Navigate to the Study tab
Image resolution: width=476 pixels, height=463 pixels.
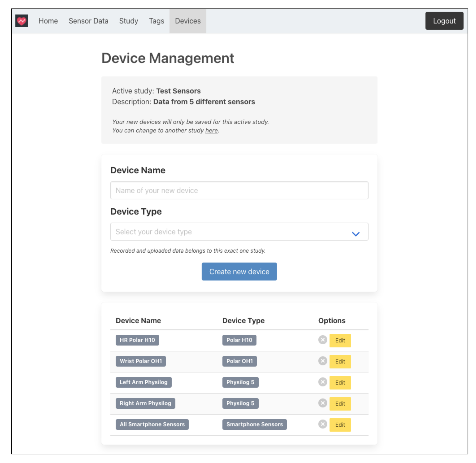click(128, 21)
